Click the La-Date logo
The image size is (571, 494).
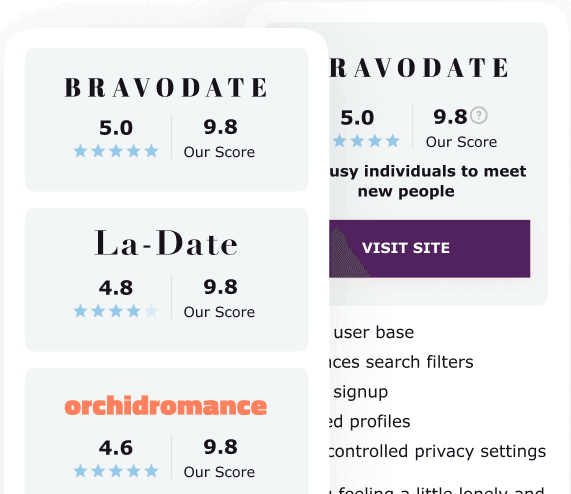166,243
